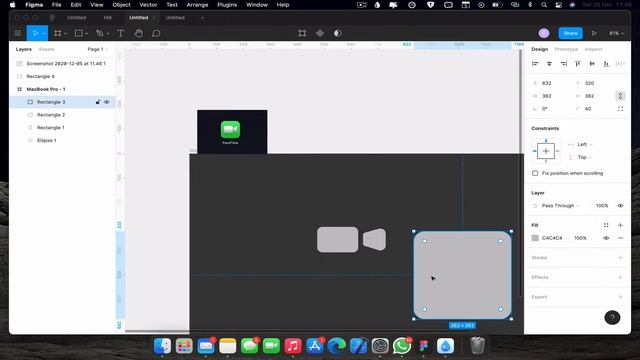Select the Pen tool
Image resolution: width=640 pixels, height=360 pixels.
[99, 33]
